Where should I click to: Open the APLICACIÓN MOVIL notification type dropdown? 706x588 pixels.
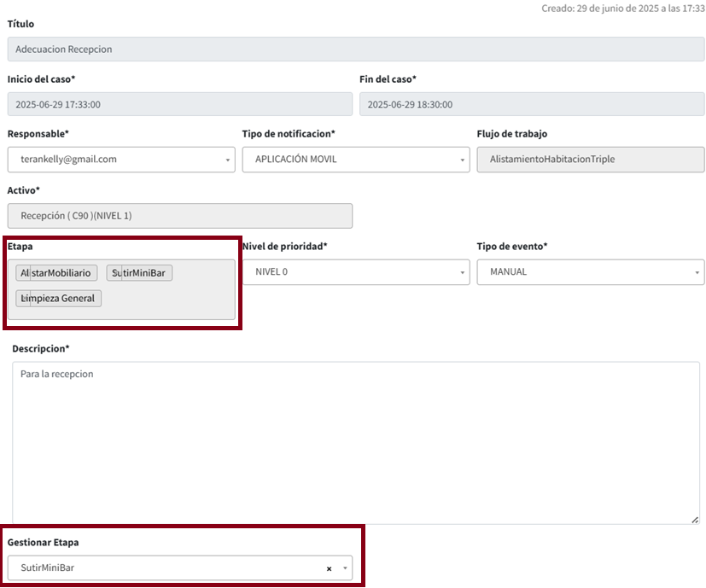tap(355, 160)
